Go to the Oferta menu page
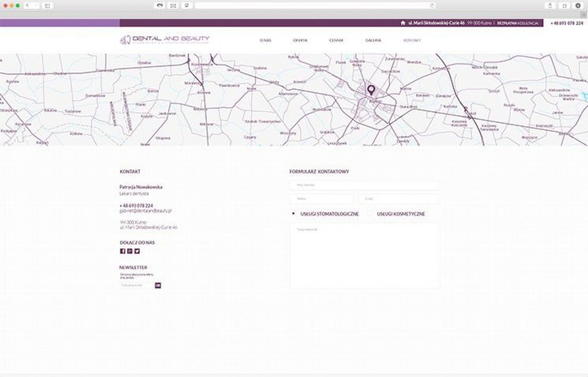 pos(300,40)
